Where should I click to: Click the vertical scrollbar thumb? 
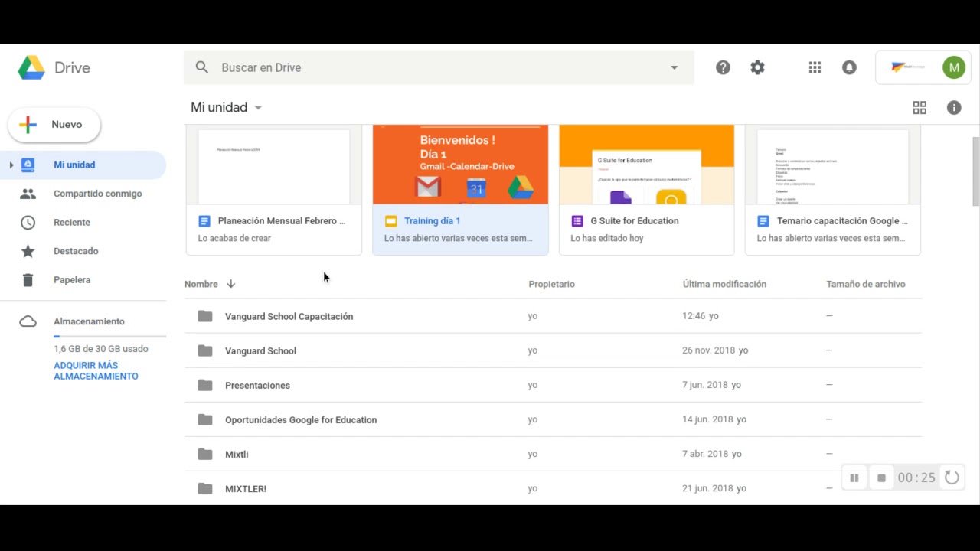click(975, 171)
